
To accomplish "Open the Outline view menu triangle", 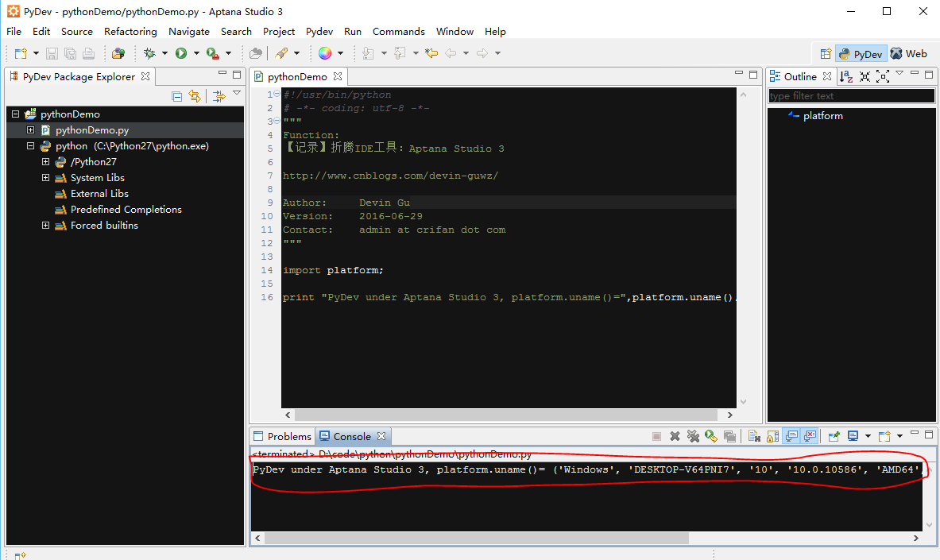I will click(x=899, y=73).
